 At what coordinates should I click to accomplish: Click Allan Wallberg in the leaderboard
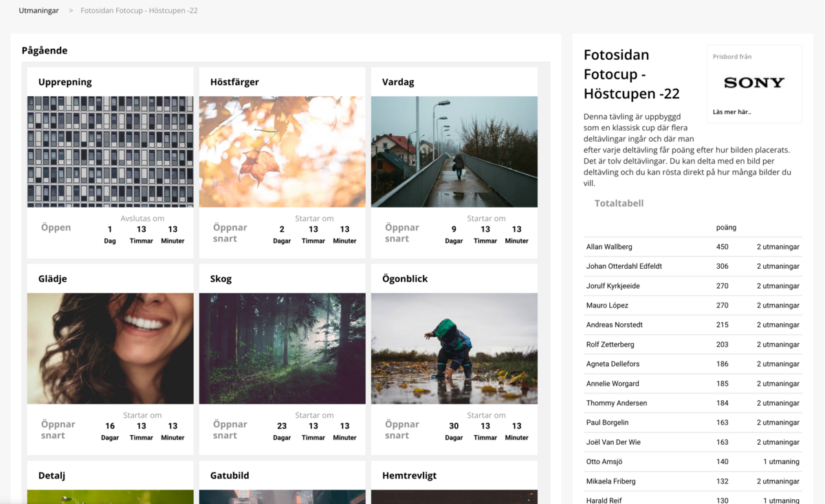coord(609,247)
